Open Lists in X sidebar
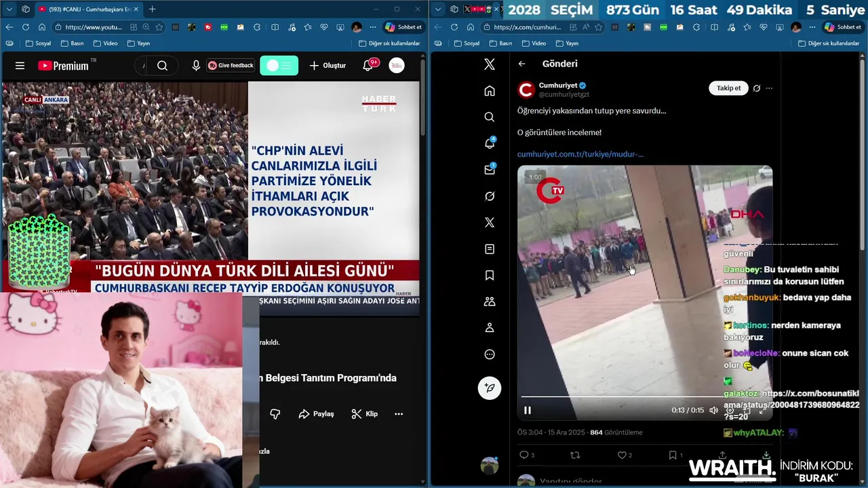 (490, 249)
